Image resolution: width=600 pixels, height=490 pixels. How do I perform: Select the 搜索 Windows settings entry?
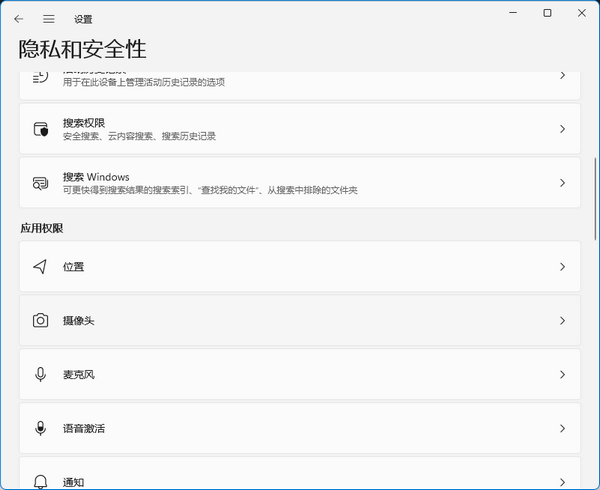(x=300, y=183)
